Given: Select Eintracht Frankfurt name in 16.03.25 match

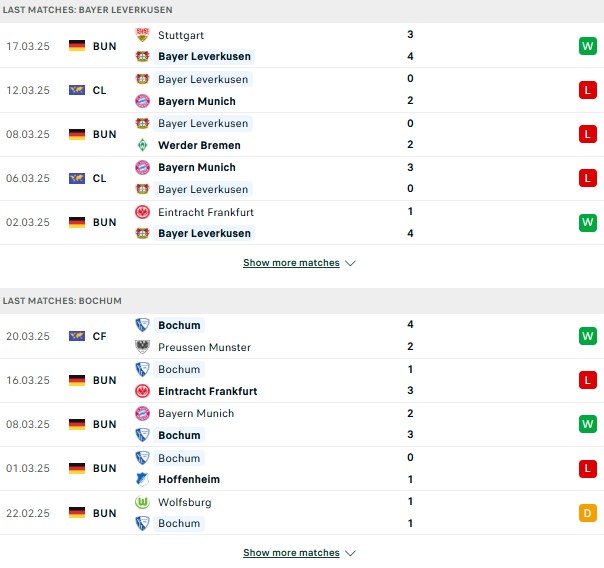Looking at the screenshot, I should tap(208, 391).
